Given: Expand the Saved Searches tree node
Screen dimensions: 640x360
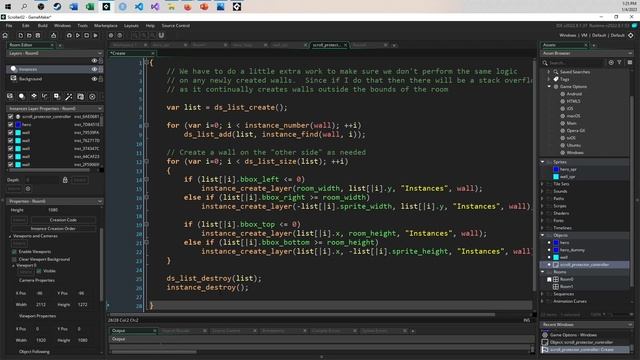Looking at the screenshot, I should [x=549, y=72].
